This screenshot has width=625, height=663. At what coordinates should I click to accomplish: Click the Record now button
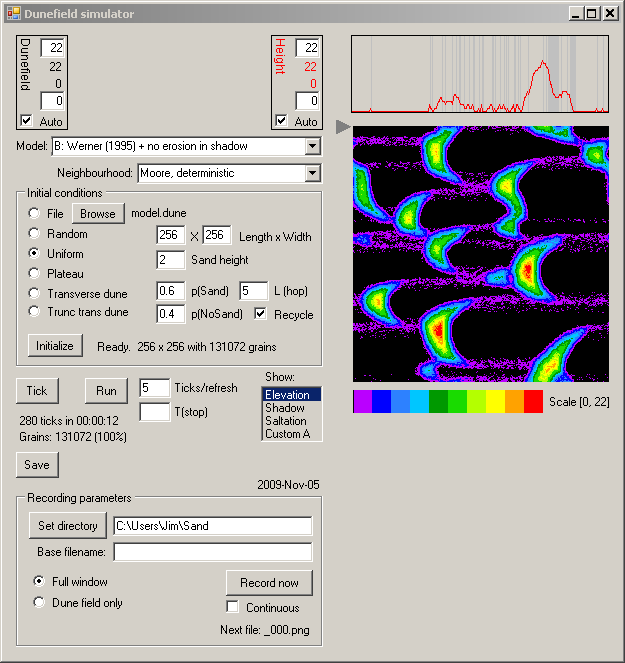click(x=269, y=582)
